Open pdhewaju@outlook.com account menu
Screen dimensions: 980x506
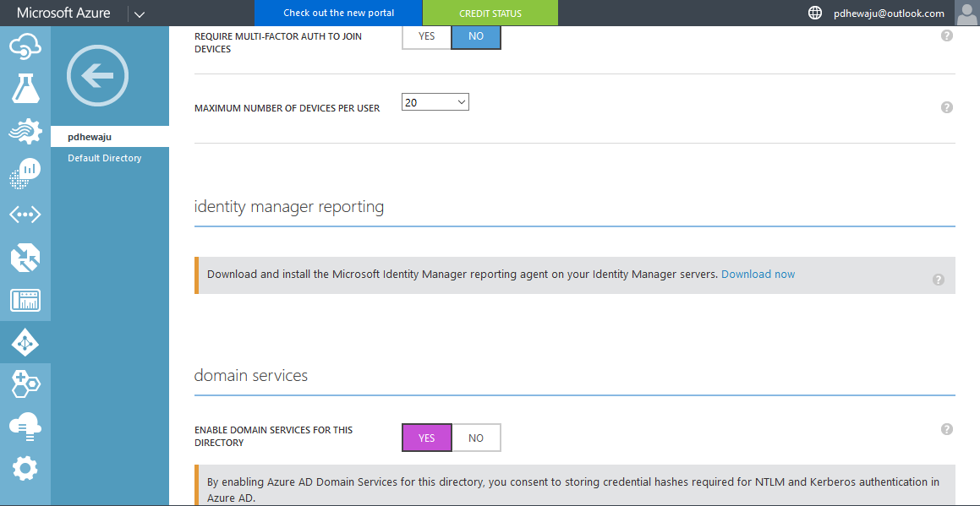tap(889, 14)
